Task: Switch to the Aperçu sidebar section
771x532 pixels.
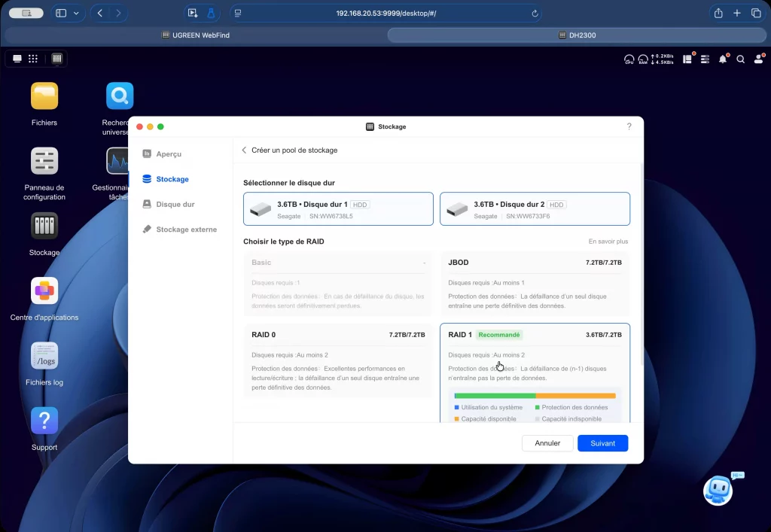Action: [x=168, y=154]
